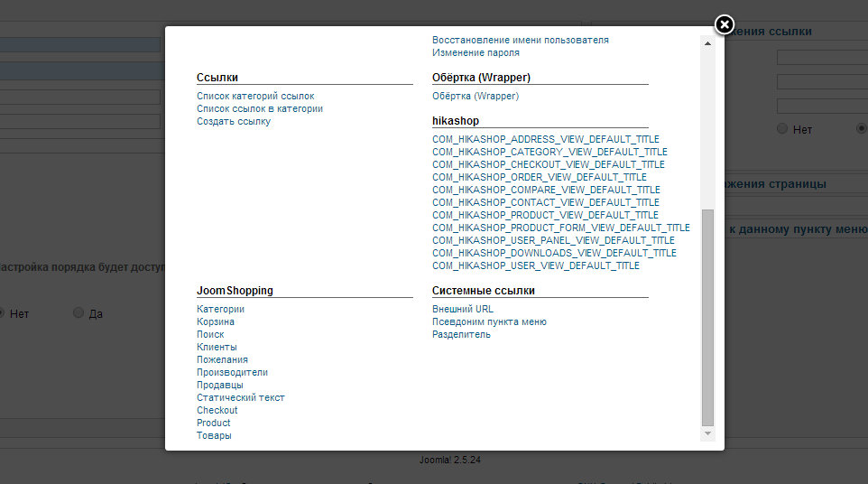The width and height of the screenshot is (868, 484).
Task: Choose Производители under JoomShopping
Action: (232, 372)
